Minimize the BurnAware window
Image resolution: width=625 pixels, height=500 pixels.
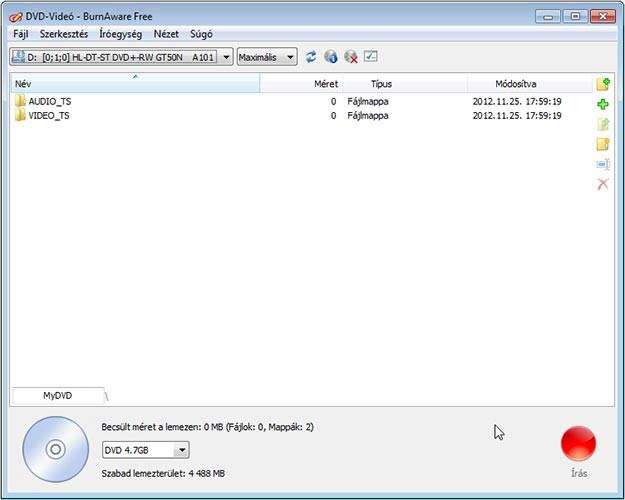tap(548, 17)
